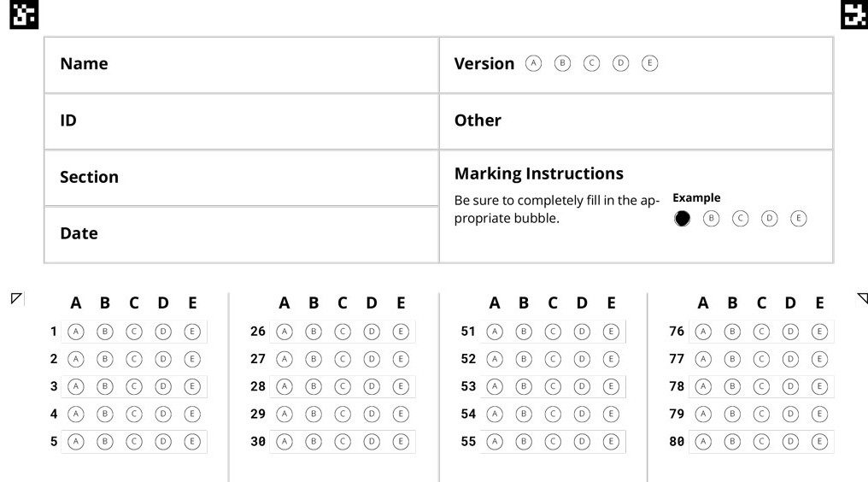Fill bubble C for question 79
This screenshot has height=482, width=868.
(761, 414)
